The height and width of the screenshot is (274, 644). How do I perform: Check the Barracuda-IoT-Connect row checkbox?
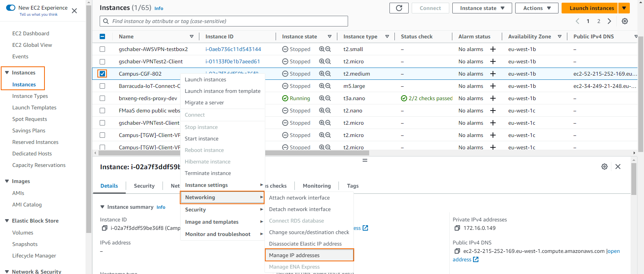[102, 86]
